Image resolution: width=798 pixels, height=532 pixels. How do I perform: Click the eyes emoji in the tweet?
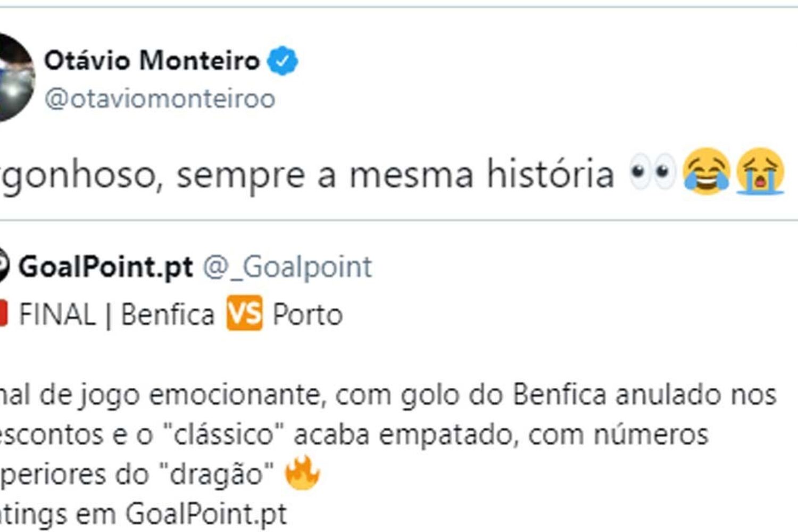coord(651,172)
